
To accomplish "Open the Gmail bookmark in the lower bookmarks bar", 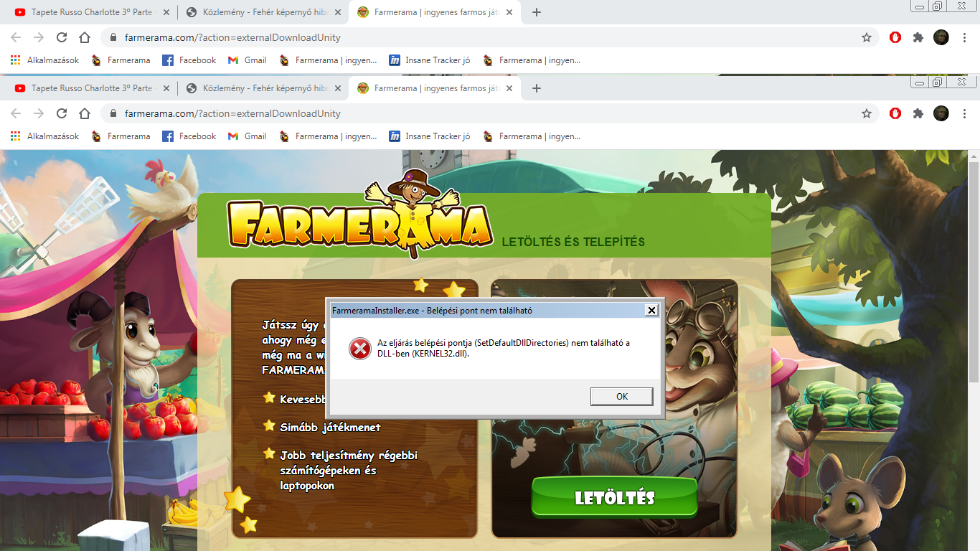I will [248, 136].
